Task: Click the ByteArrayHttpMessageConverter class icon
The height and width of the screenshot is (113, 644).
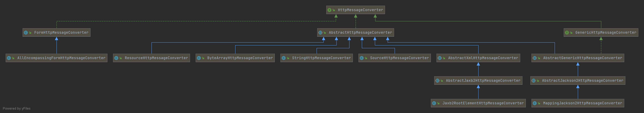Action: click(x=199, y=58)
